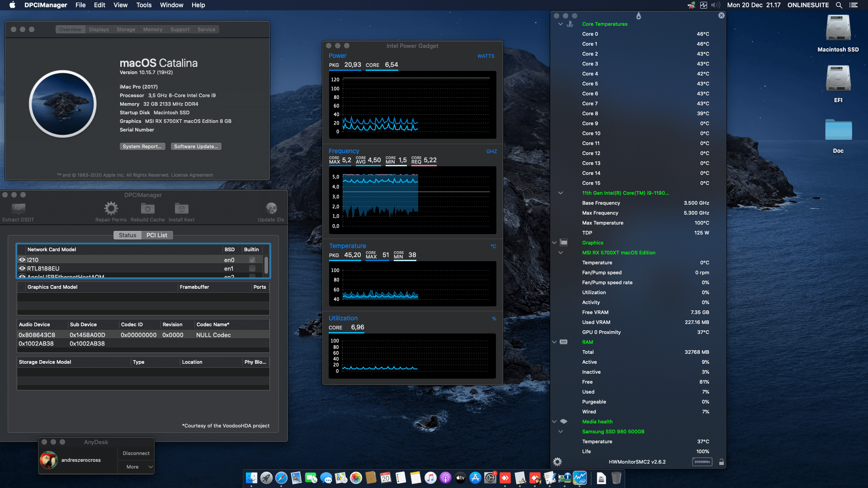Click the volume icon in menu bar
Screen dimensions: 868x488
(715, 5)
